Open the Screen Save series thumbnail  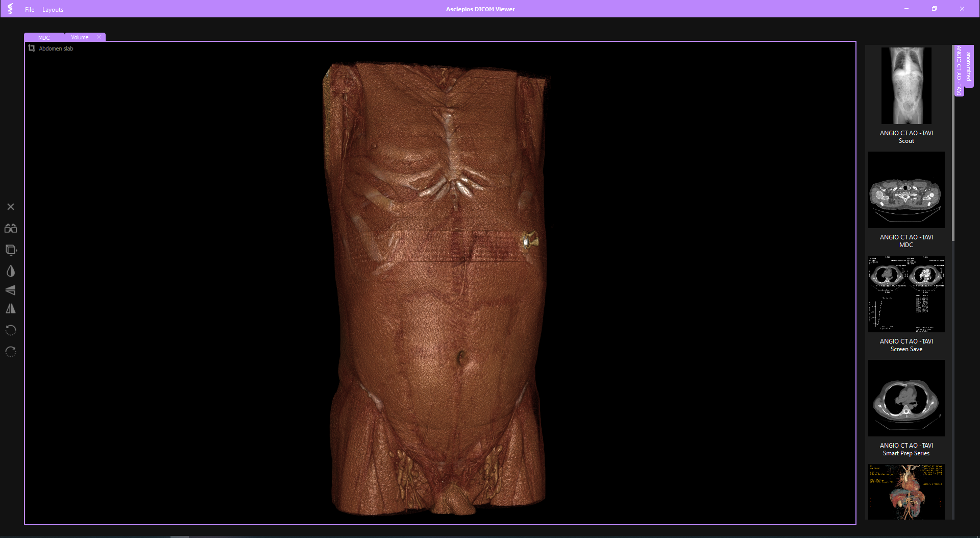coord(906,294)
